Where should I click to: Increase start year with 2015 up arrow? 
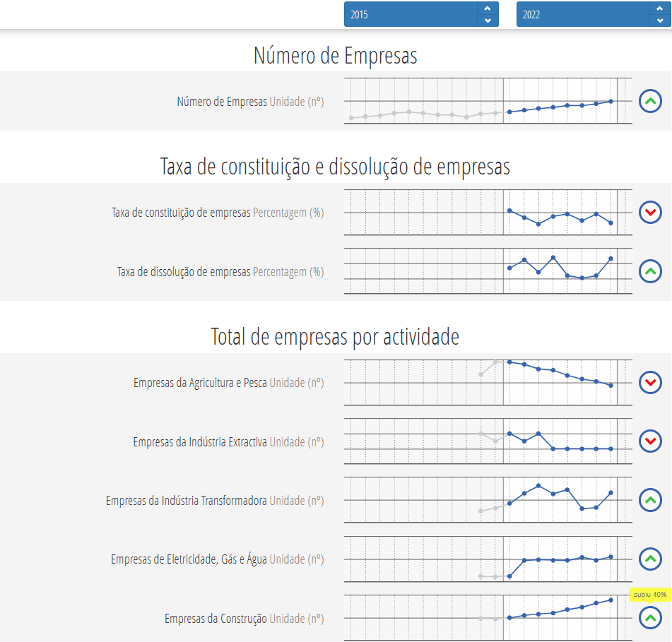point(488,8)
